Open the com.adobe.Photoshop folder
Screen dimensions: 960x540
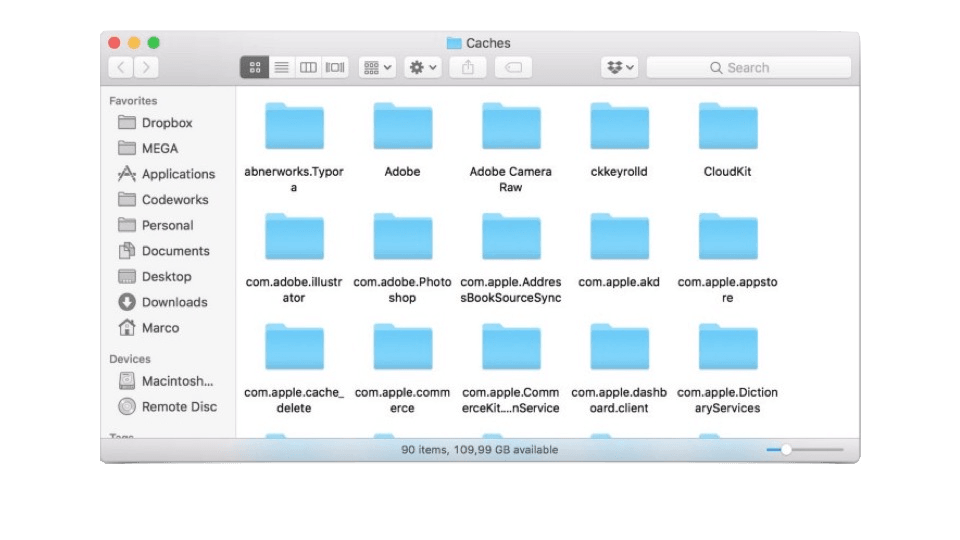(x=402, y=238)
